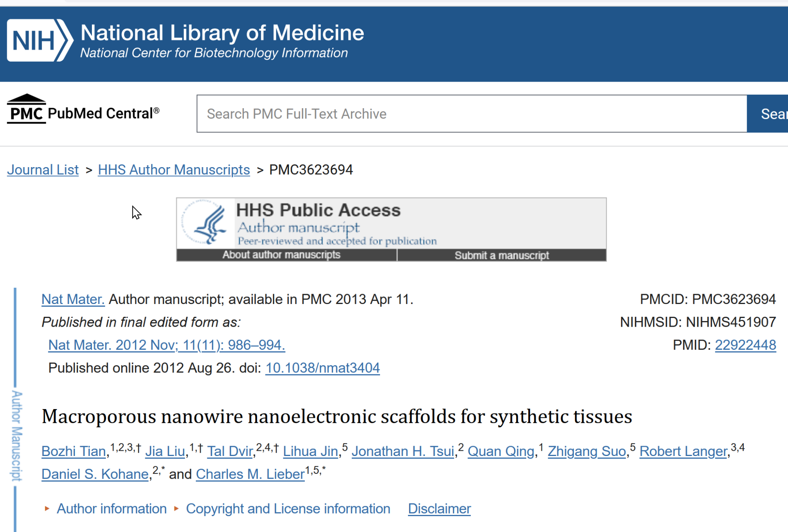Open Submit a manuscript tab
Viewport: 788px width, 532px height.
[x=501, y=255]
